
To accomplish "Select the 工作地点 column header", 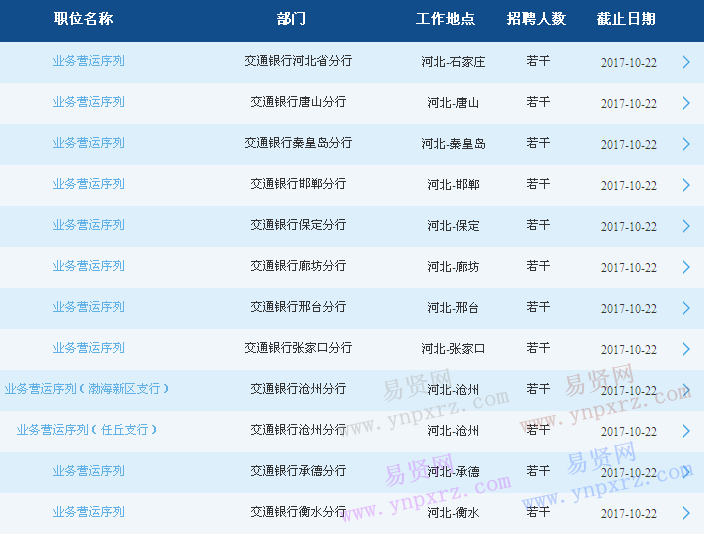I will click(445, 20).
